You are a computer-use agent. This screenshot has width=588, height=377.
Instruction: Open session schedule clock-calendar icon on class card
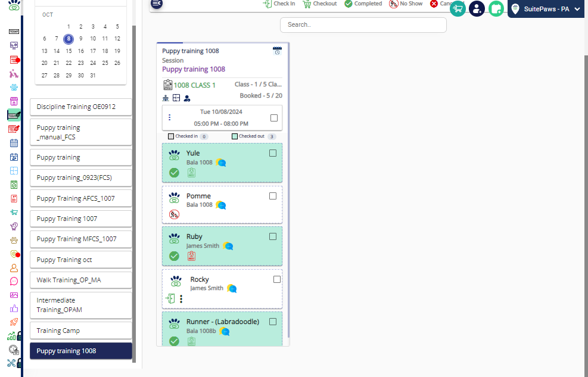pos(277,51)
